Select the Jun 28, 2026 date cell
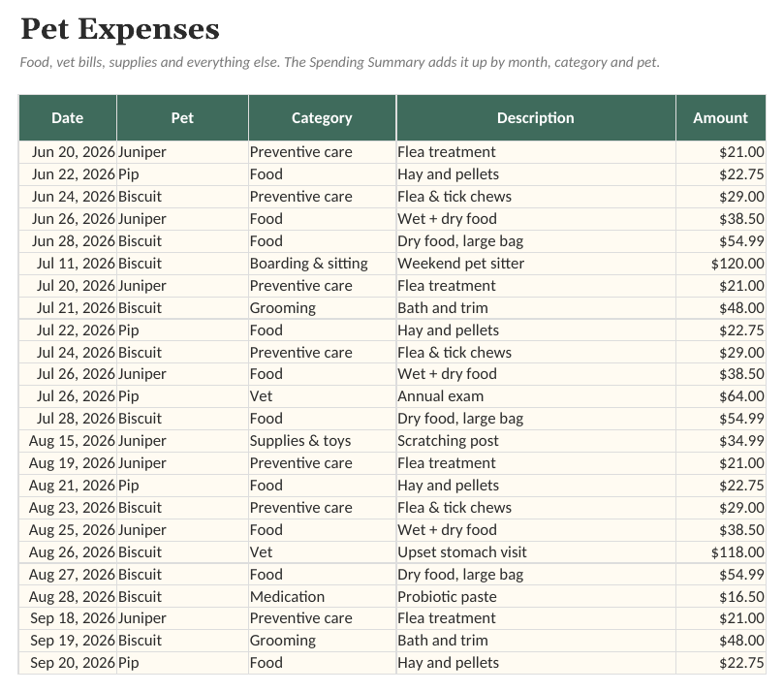 click(x=68, y=241)
